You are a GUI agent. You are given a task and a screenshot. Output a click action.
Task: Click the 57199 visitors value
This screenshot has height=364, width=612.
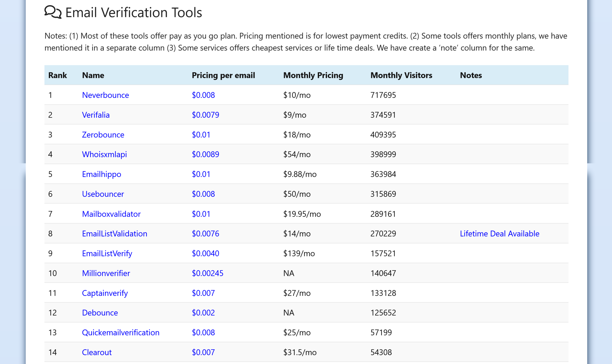pos(381,333)
